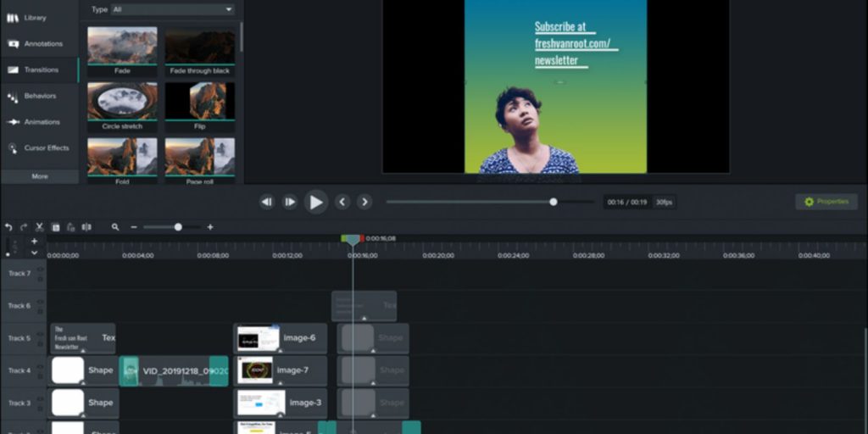Screen dimensions: 868x434
Task: Click the transitions panel scrollbar
Action: tap(242, 36)
